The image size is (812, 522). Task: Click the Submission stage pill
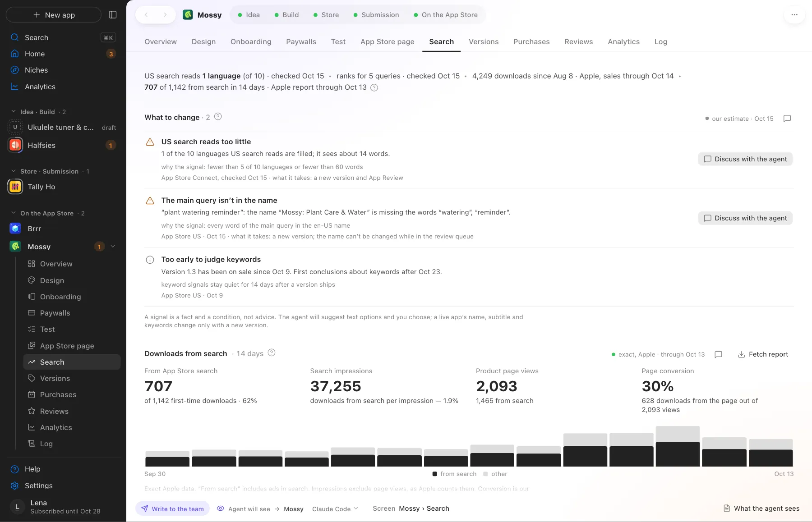pyautogui.click(x=376, y=15)
